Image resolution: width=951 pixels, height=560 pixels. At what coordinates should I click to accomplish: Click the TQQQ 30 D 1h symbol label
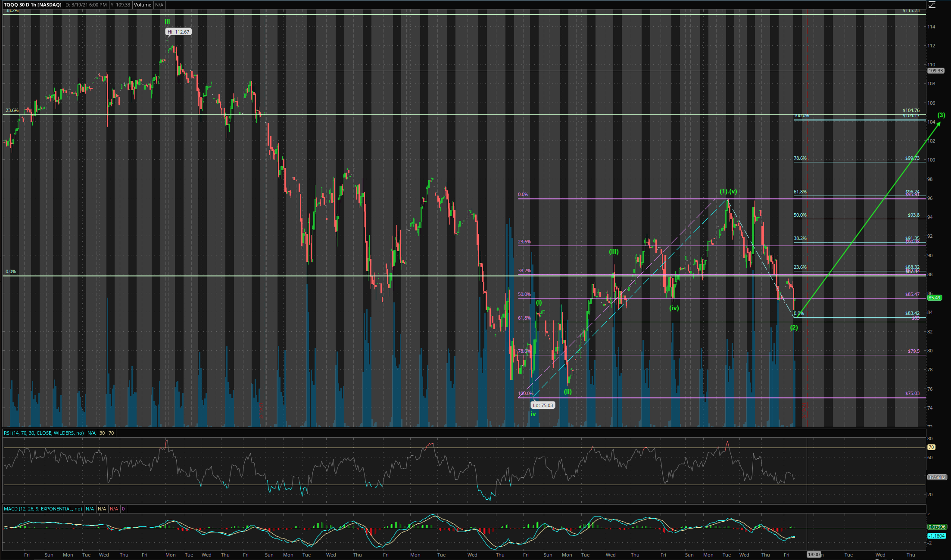click(x=33, y=5)
